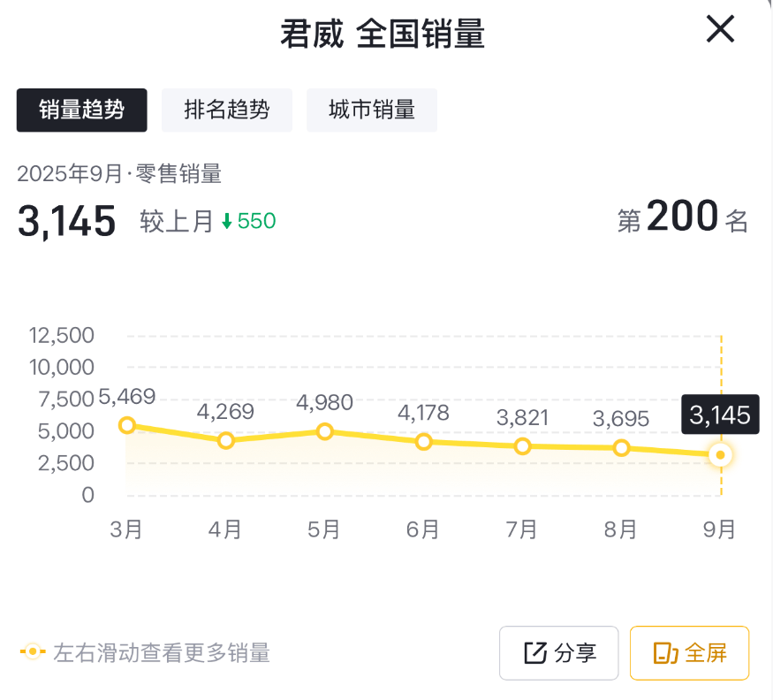Click the 2025年9月·零售销量 subtitle
773x700 pixels.
119,174
